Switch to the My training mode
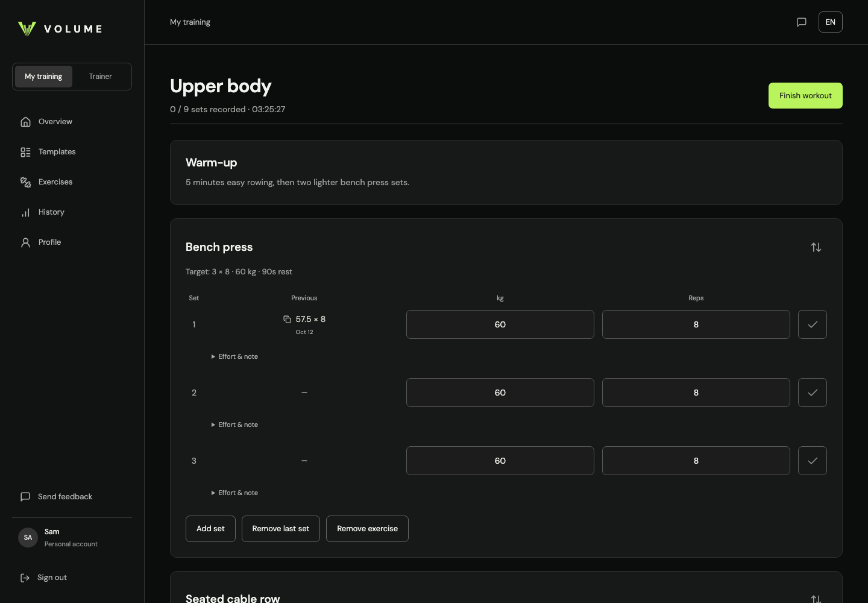 point(43,77)
